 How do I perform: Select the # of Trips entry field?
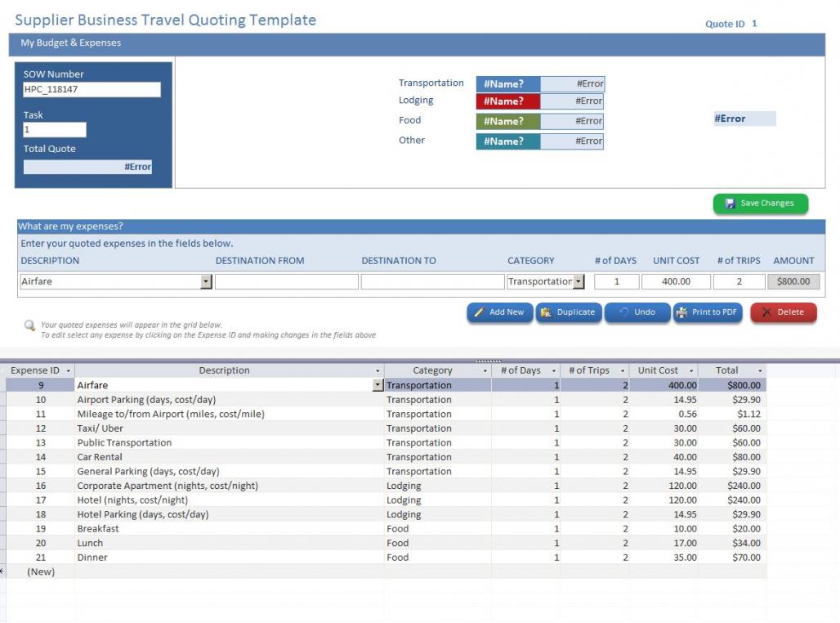pos(739,281)
